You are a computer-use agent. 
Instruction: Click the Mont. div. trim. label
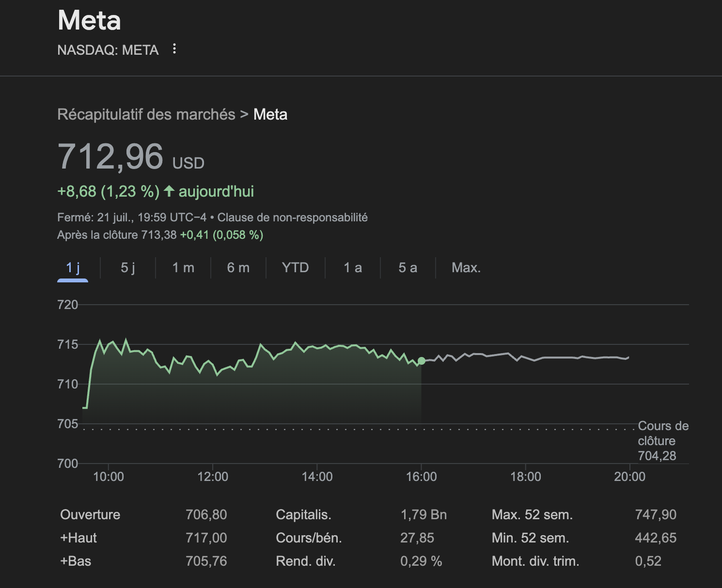click(x=535, y=561)
